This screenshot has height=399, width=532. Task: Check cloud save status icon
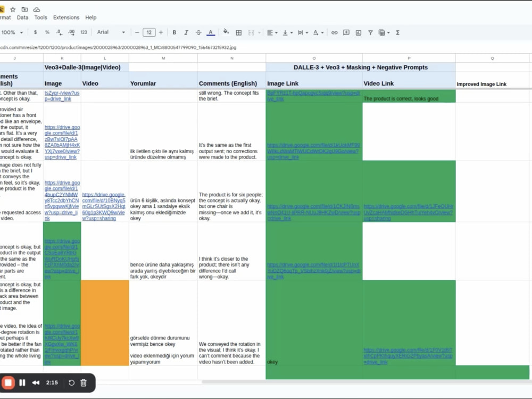[x=37, y=9]
